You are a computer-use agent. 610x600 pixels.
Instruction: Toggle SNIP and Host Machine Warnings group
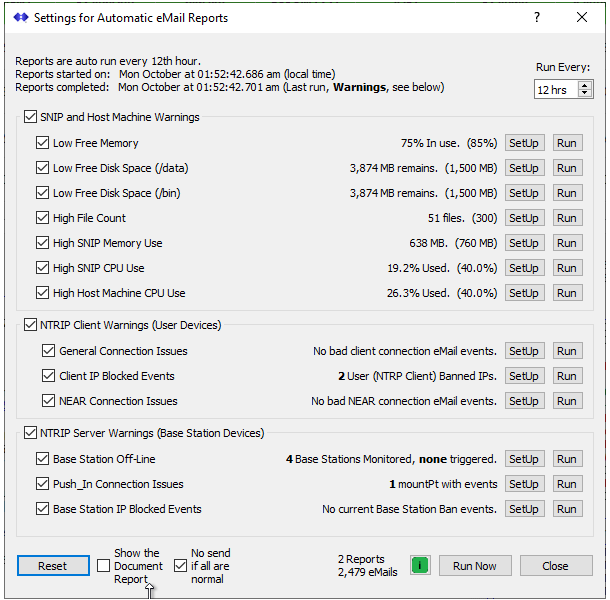(29, 117)
